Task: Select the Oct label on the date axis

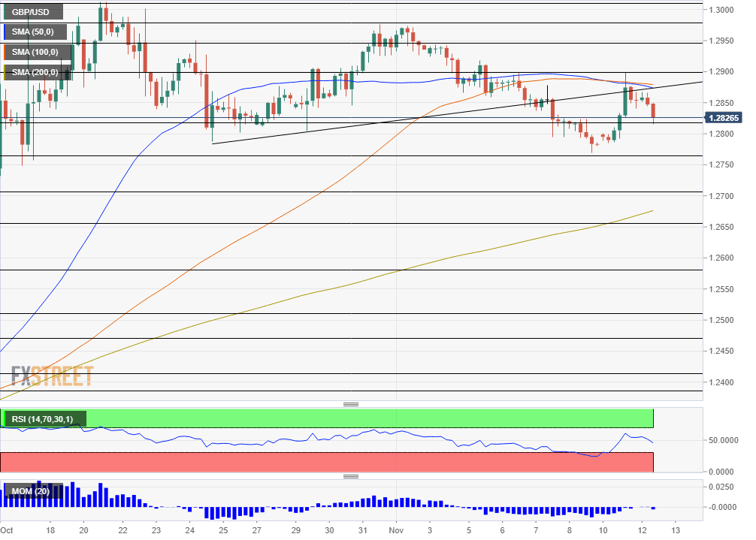Action: point(8,529)
